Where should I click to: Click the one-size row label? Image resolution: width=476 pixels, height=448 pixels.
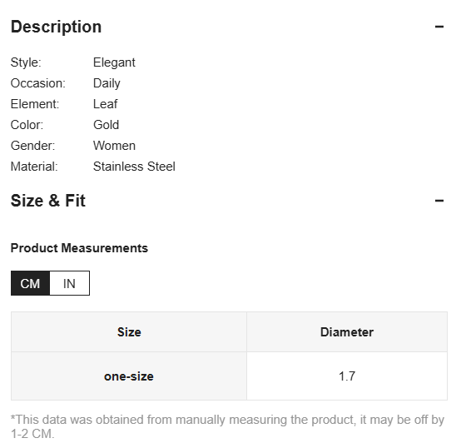tap(129, 376)
